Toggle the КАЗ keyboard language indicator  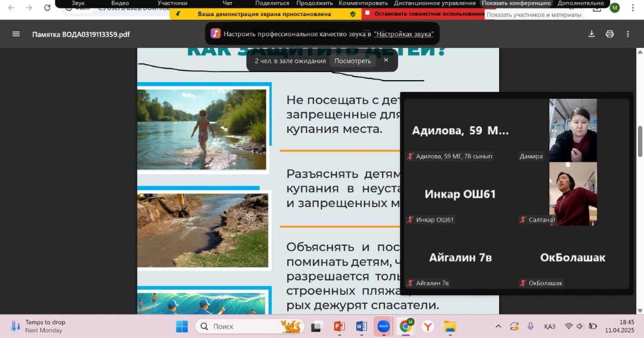(x=549, y=326)
